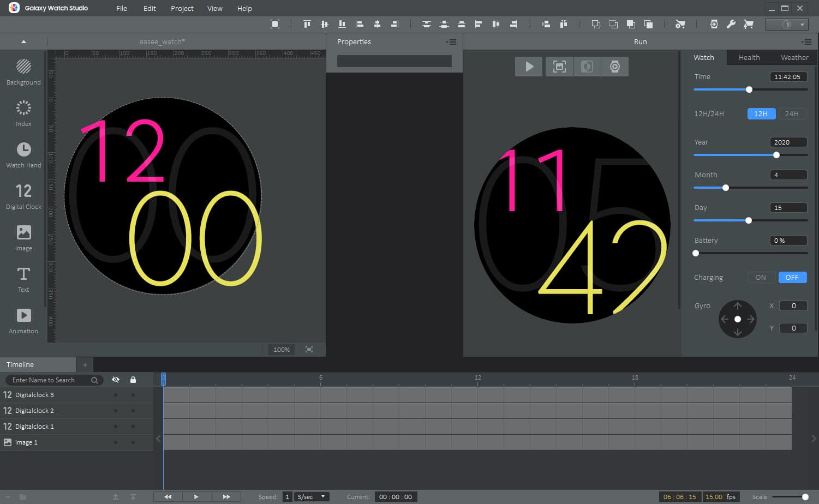819x504 pixels.
Task: Switch time format to 24H
Action: 792,113
